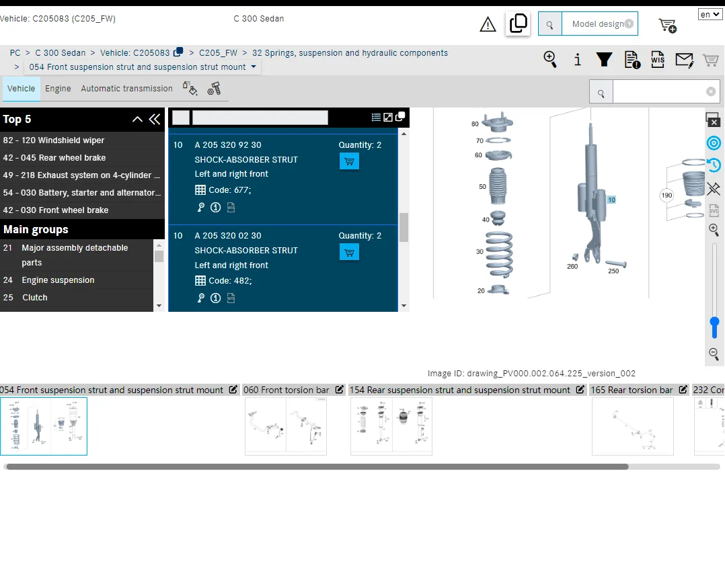The image size is (725, 588).
Task: Select main group 24 Engine suspension
Action: pos(76,280)
